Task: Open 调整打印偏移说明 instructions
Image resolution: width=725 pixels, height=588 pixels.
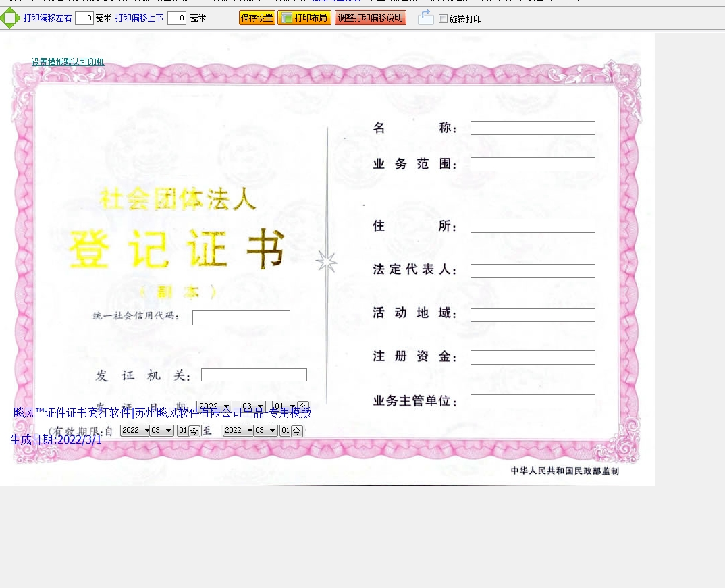Action: pyautogui.click(x=371, y=18)
